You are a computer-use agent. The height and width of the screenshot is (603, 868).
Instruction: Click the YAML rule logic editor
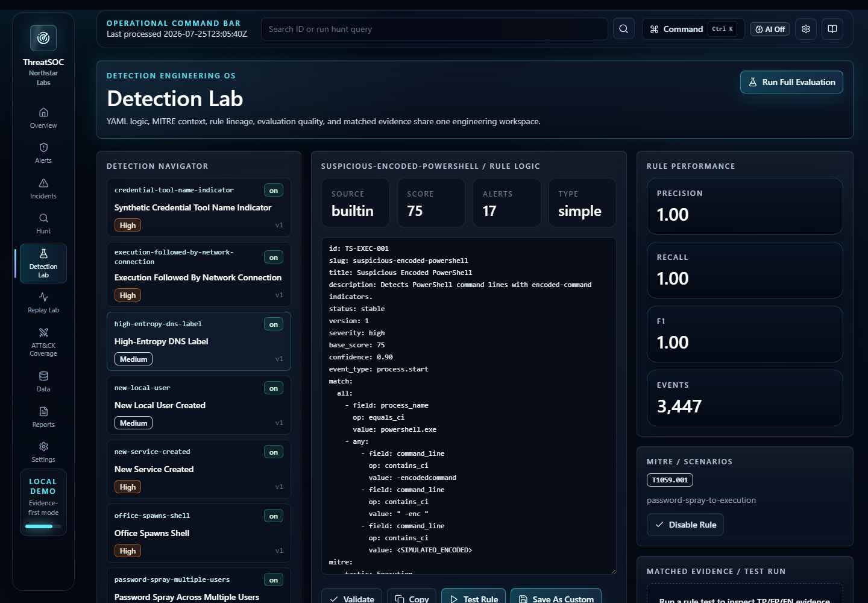[x=469, y=405]
